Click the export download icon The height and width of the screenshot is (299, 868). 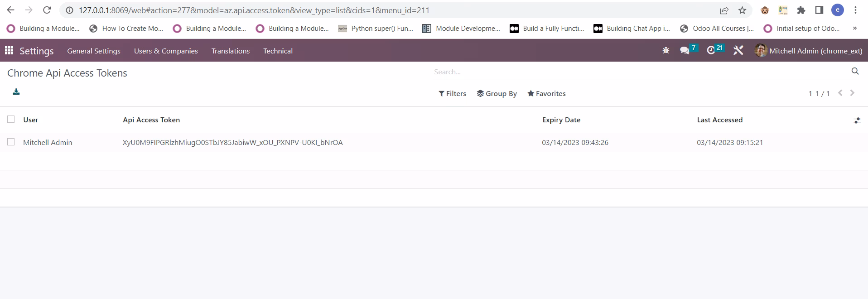(16, 92)
